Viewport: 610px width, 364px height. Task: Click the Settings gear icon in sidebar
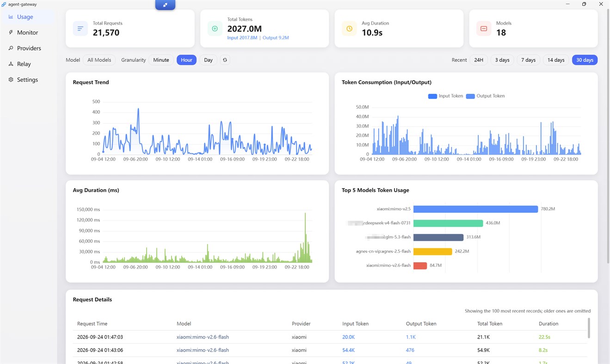coord(11,80)
